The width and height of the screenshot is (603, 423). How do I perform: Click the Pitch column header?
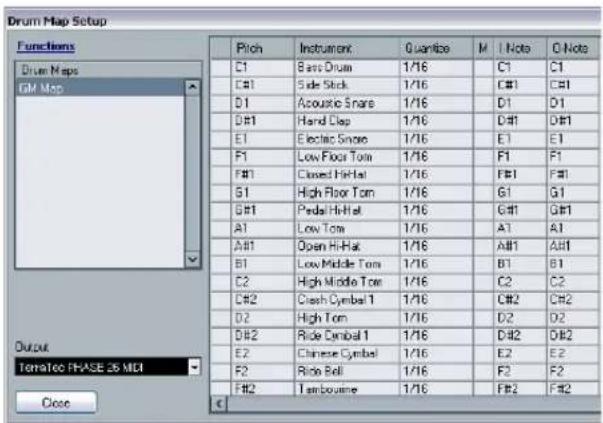tap(263, 48)
